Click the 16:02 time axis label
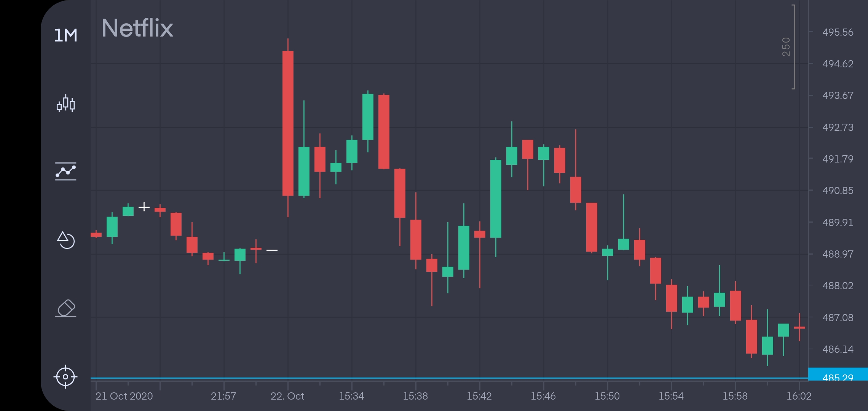 (799, 396)
